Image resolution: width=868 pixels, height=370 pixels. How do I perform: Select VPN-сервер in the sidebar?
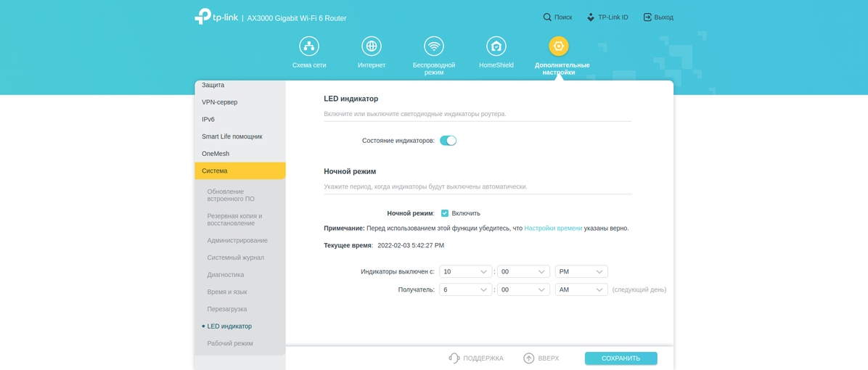(x=220, y=102)
